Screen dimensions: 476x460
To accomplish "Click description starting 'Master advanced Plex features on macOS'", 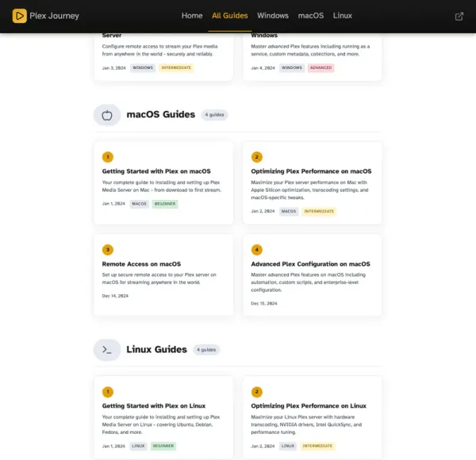I will [308, 282].
